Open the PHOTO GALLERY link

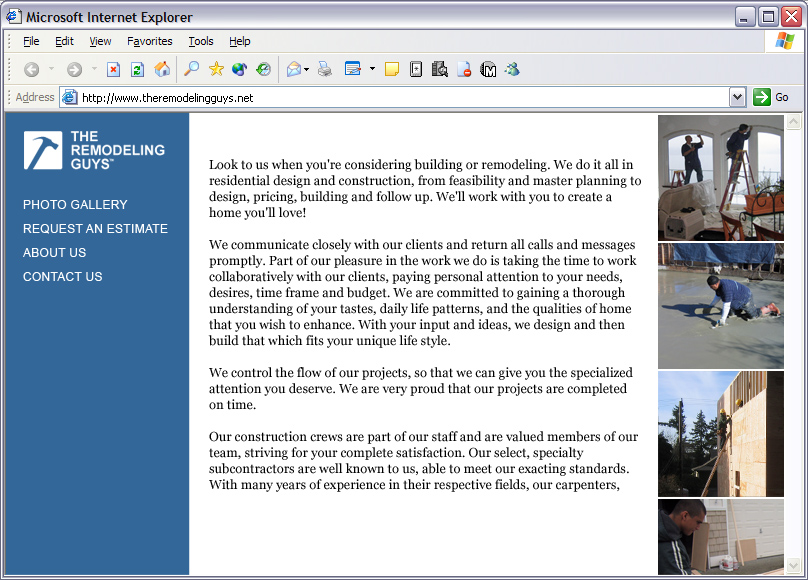75,204
